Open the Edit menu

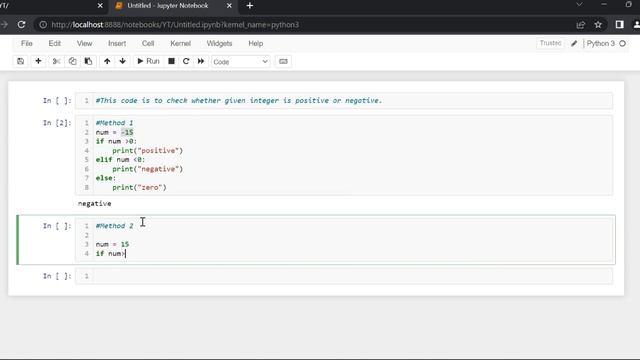(x=55, y=44)
